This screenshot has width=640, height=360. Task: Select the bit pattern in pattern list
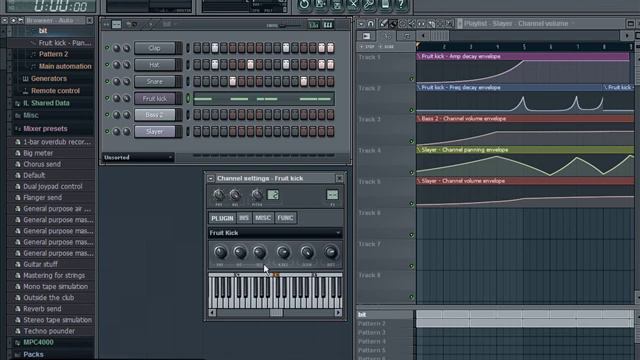coord(386,315)
